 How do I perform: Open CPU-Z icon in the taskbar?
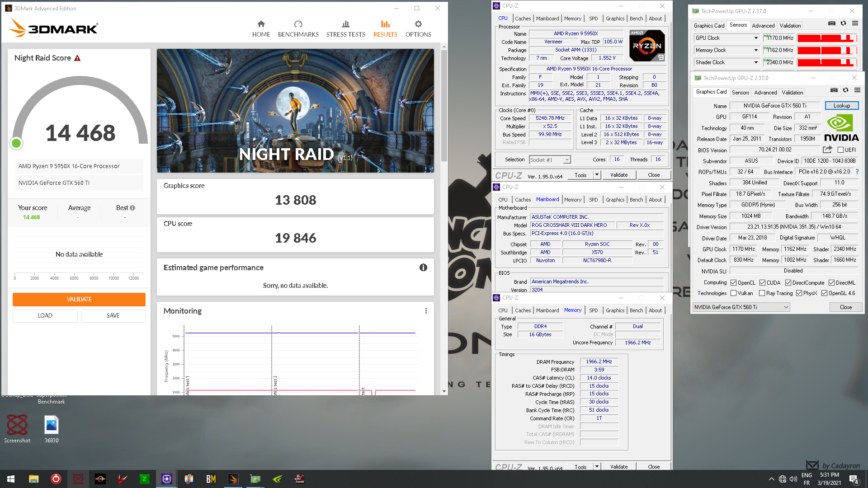pos(166,479)
